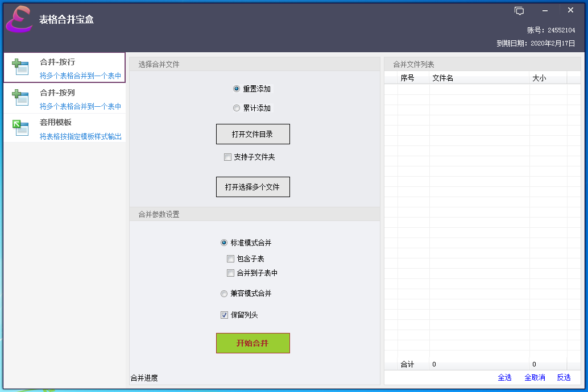
Task: Click the 全取消 link
Action: click(535, 377)
